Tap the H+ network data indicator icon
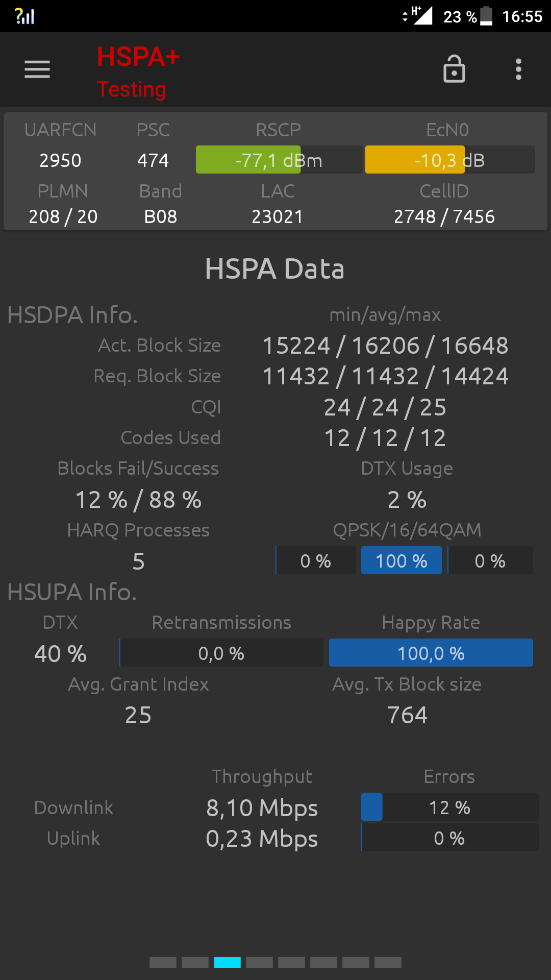The height and width of the screenshot is (980, 551). click(x=418, y=15)
